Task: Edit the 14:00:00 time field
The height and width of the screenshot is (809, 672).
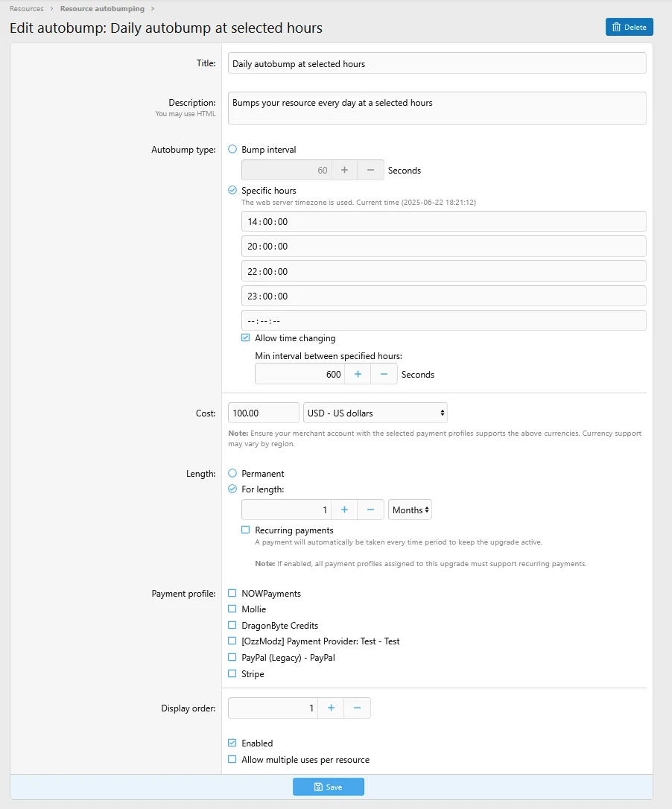Action: click(x=443, y=221)
